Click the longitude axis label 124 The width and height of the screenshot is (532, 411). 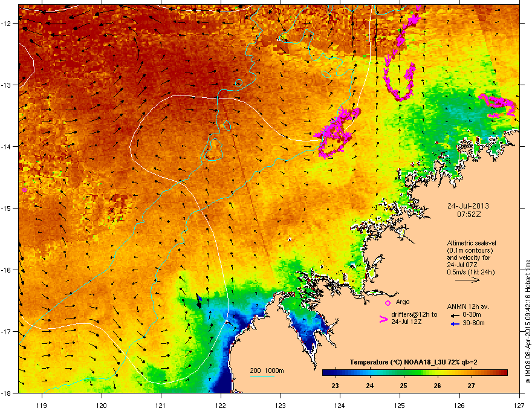(x=340, y=405)
